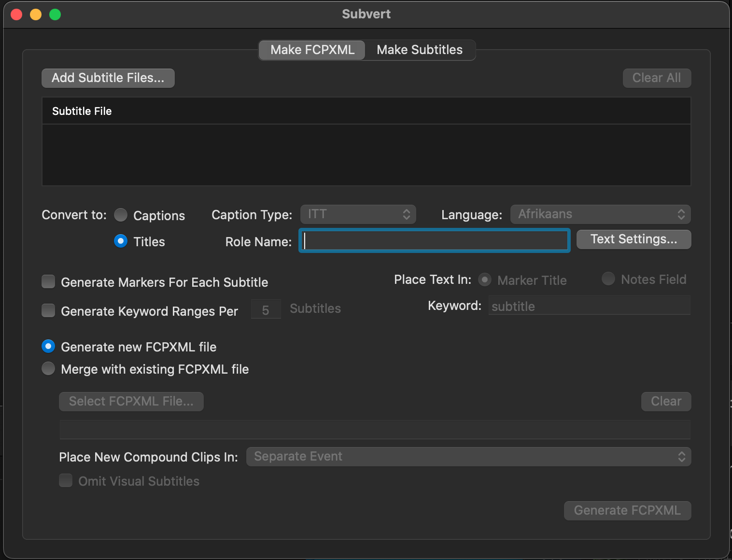Click Add Subtitle Files button
The image size is (732, 560).
[x=108, y=78]
